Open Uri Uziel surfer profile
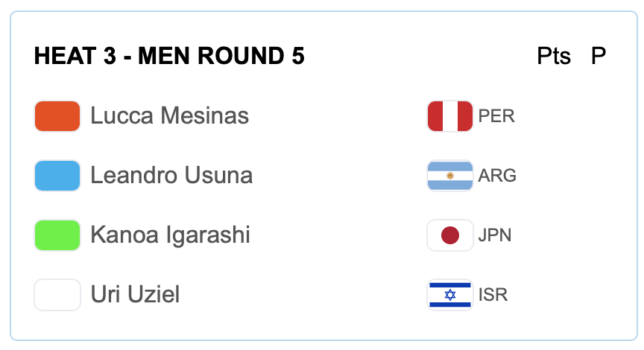644x350 pixels. (x=135, y=295)
